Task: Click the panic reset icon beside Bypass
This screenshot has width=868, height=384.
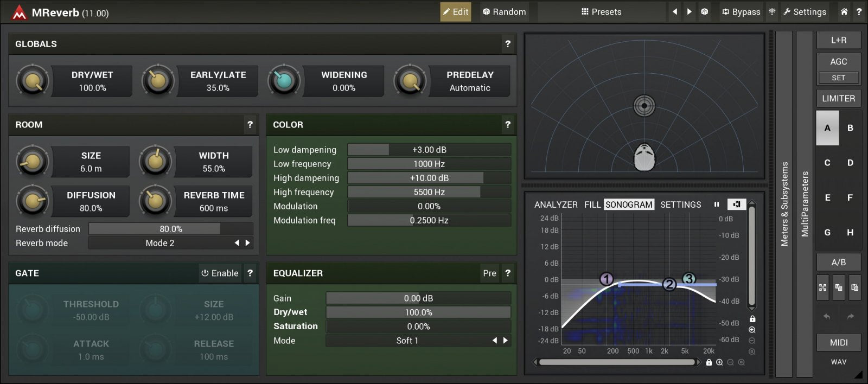Action: [x=772, y=12]
